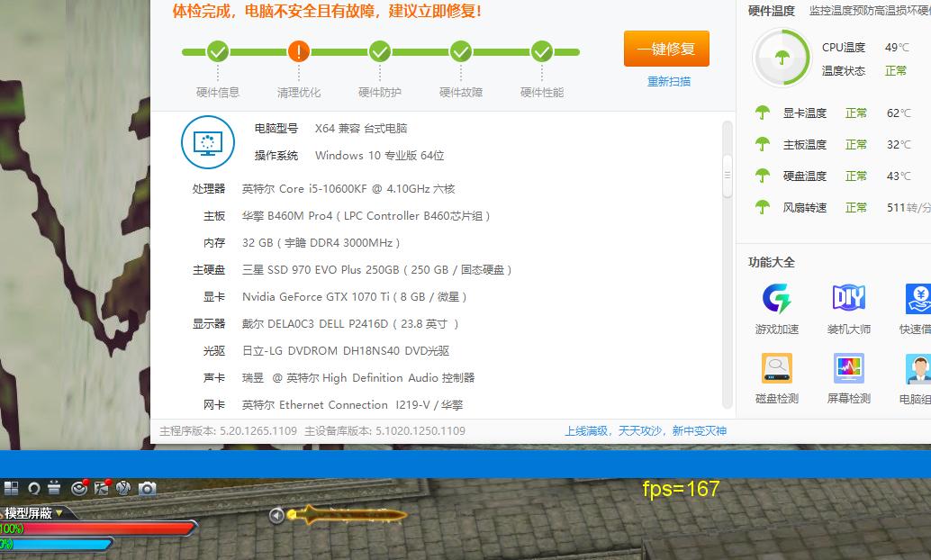Image resolution: width=931 pixels, height=560 pixels.
Task: Click the 硬件温度 section heading
Action: point(772,11)
